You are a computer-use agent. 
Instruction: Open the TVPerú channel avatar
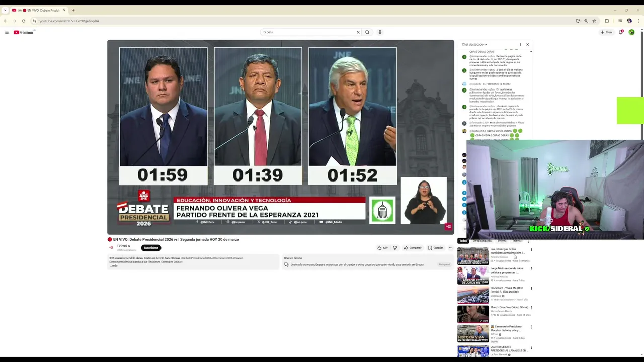pyautogui.click(x=111, y=247)
